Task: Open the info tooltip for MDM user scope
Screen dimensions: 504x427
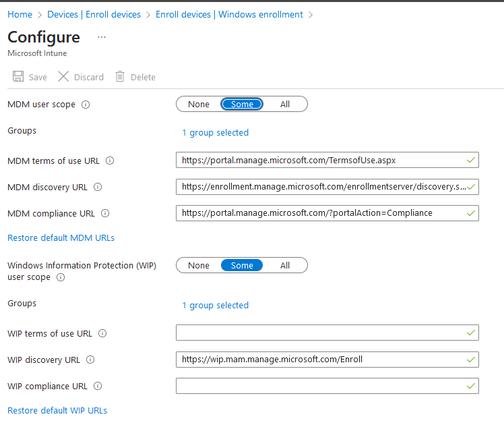Action: (x=86, y=105)
